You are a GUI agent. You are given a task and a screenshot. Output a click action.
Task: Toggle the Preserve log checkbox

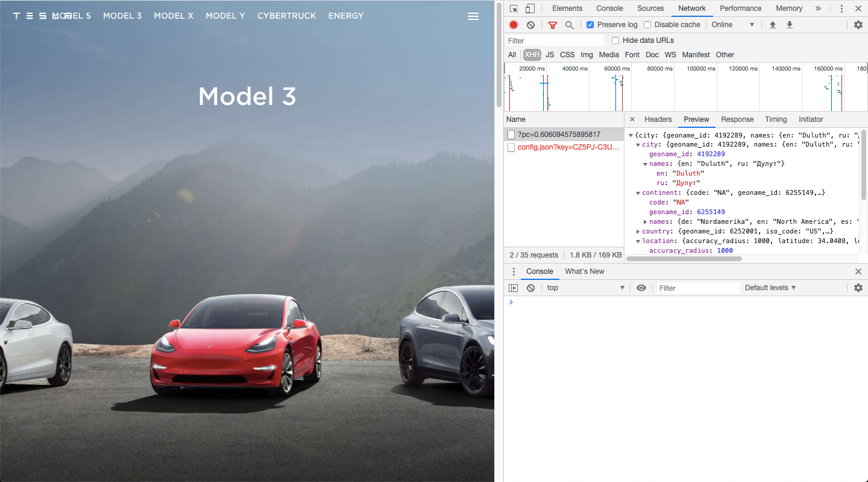[590, 25]
